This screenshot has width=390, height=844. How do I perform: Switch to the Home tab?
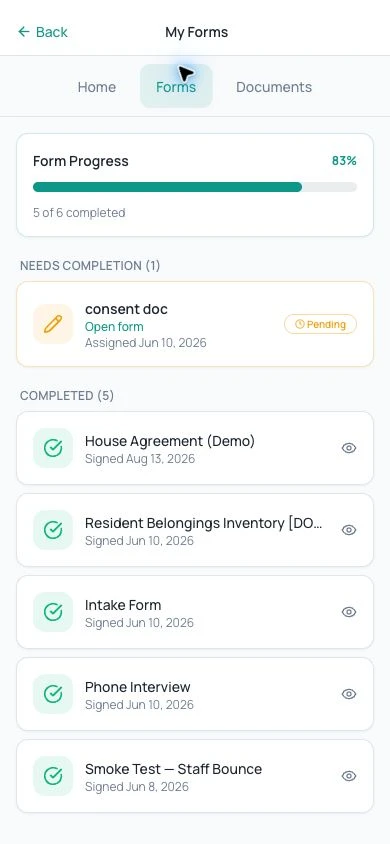coord(97,87)
